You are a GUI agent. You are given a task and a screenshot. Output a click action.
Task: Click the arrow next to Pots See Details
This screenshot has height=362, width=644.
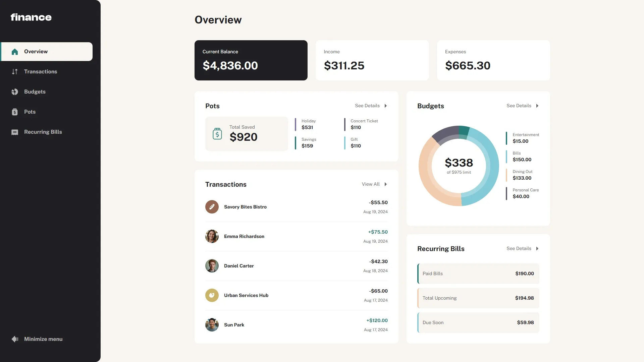[x=386, y=106]
